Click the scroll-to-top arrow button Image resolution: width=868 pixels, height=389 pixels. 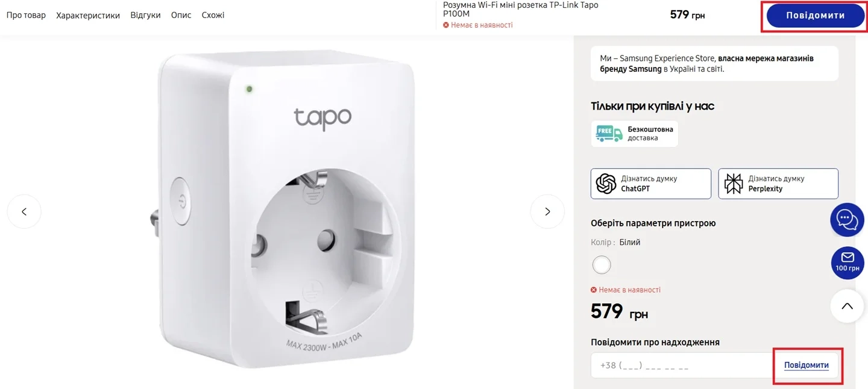848,306
